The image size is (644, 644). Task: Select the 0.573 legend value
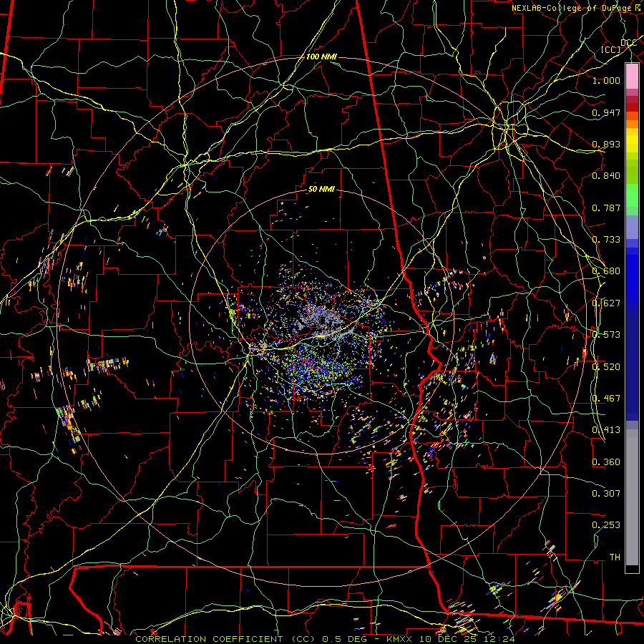pos(606,335)
